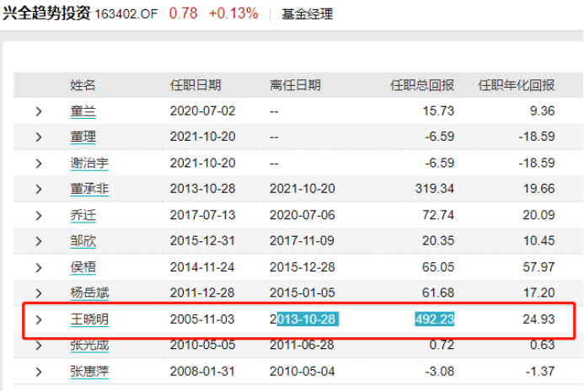Expand the 侯梧 row chevron
The width and height of the screenshot is (584, 392).
coord(38,267)
